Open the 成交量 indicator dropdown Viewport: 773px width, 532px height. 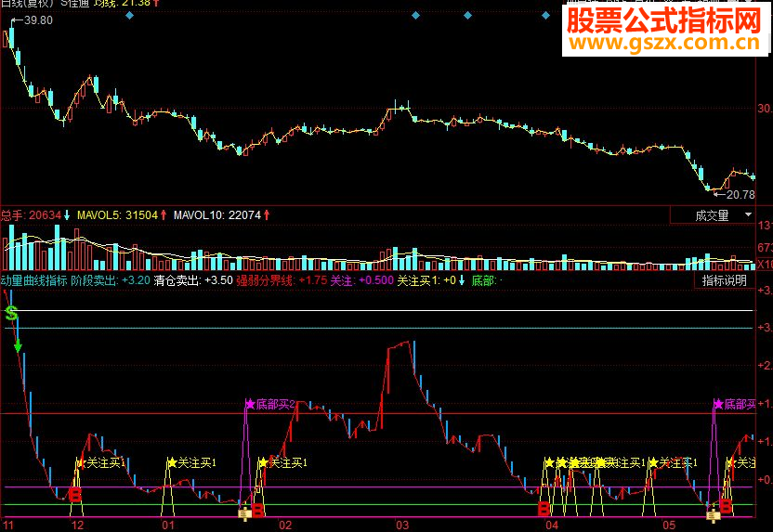tap(713, 215)
